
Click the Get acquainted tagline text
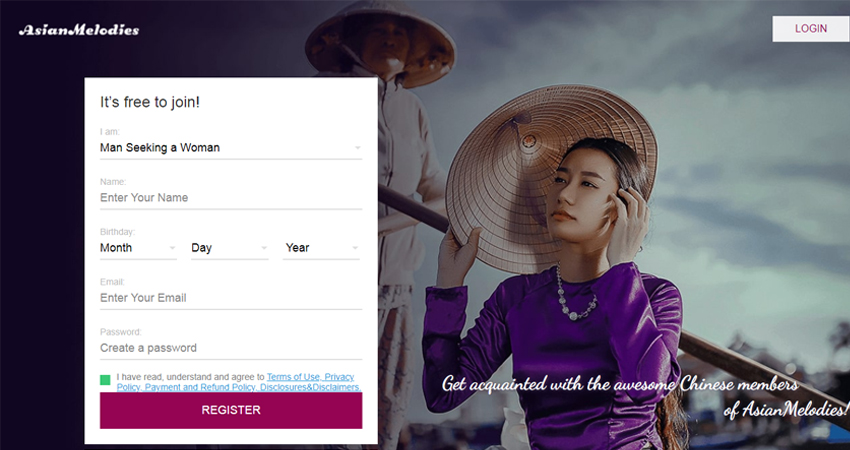coord(645,397)
